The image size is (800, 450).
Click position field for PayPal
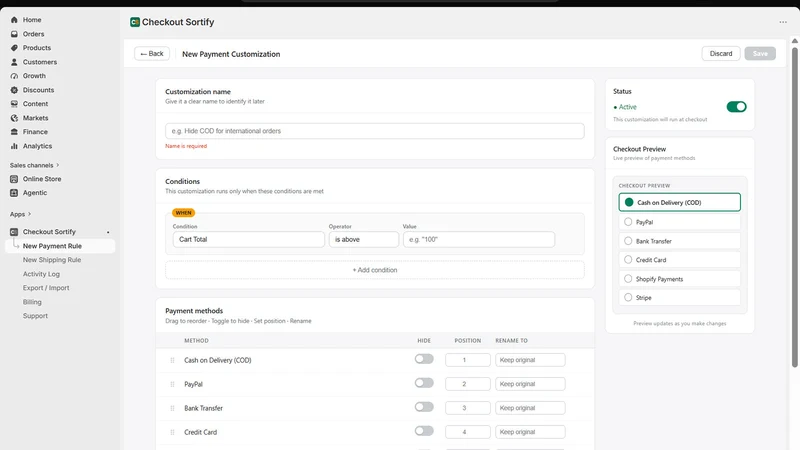[468, 384]
